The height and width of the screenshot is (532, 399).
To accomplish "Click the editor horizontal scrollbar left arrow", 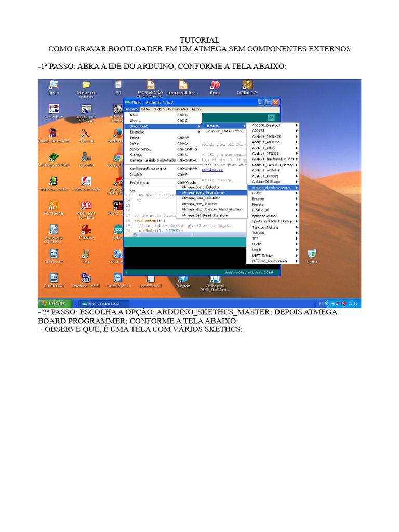I will click(x=135, y=234).
